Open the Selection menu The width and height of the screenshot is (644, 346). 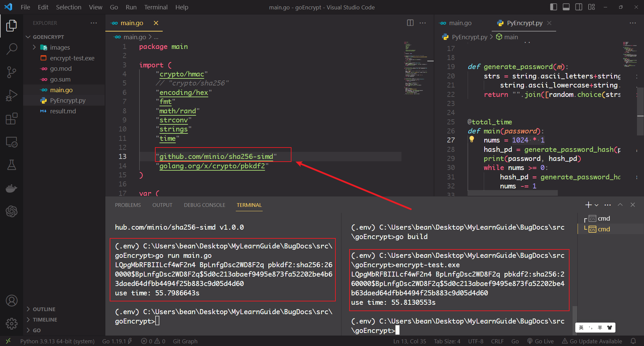click(x=68, y=7)
